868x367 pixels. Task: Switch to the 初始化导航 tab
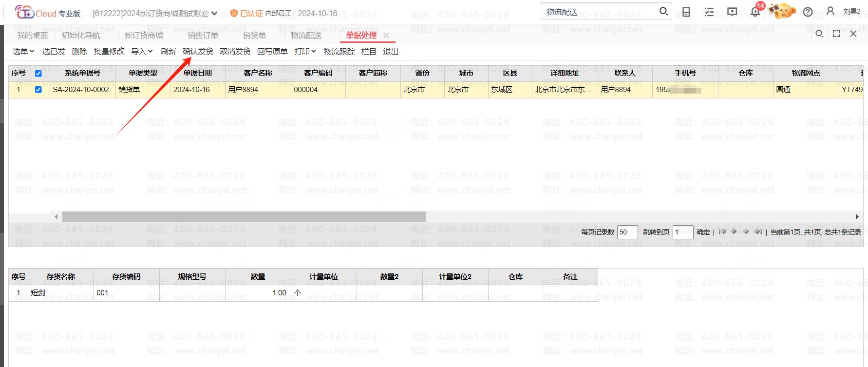point(81,36)
